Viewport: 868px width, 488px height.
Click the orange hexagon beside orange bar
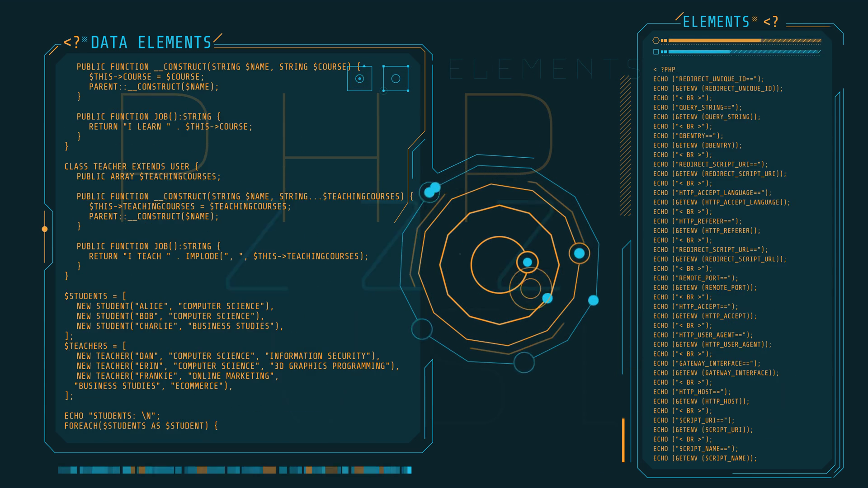656,41
